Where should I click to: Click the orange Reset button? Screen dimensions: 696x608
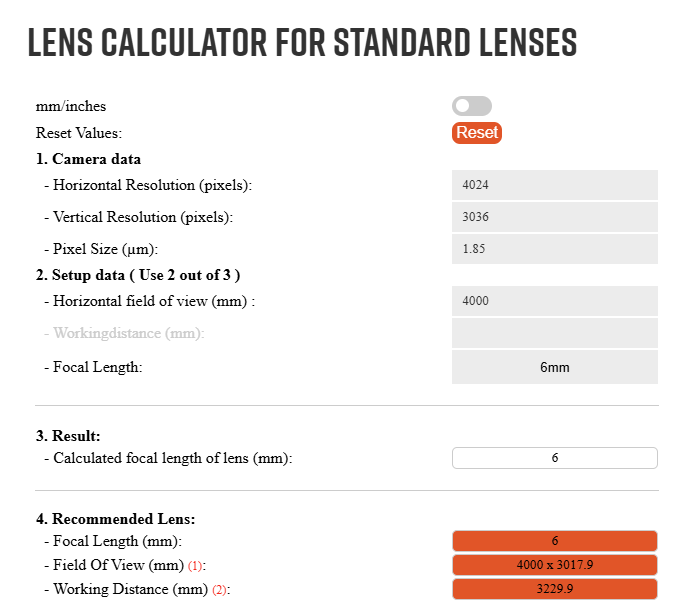[476, 132]
